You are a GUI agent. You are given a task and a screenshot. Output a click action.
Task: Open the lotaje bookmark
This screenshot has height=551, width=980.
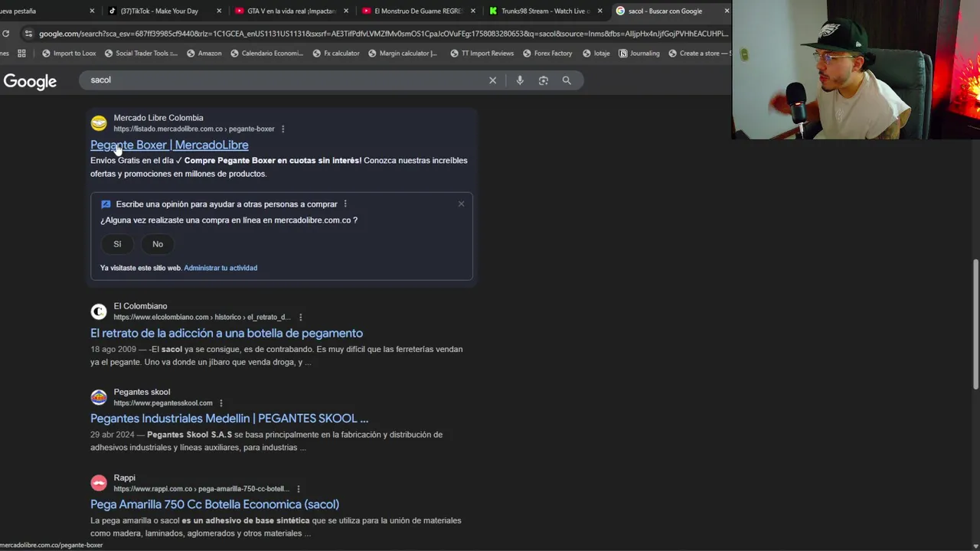click(596, 53)
